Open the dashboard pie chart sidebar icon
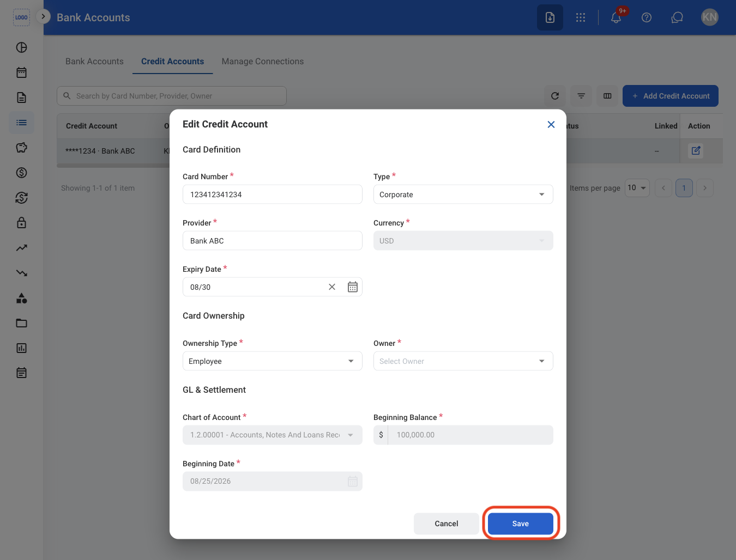736x560 pixels. point(21,47)
